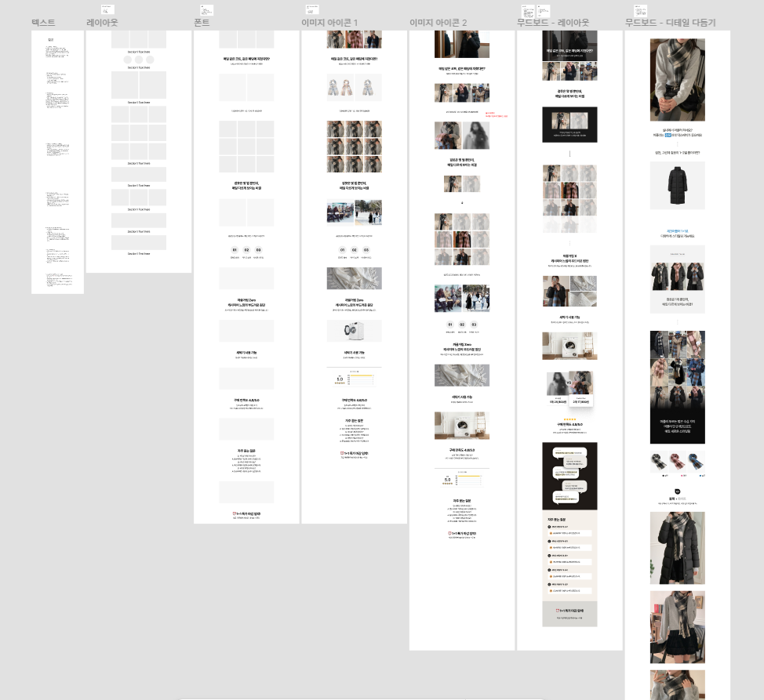Screen dimensions: 764x700
Task: Open the right note thumbnail above 무드보드 - 레이아웃
Action: pos(544,11)
